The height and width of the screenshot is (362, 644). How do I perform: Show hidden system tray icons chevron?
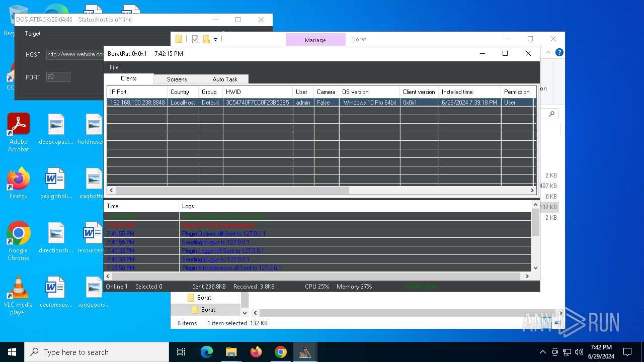point(542,352)
